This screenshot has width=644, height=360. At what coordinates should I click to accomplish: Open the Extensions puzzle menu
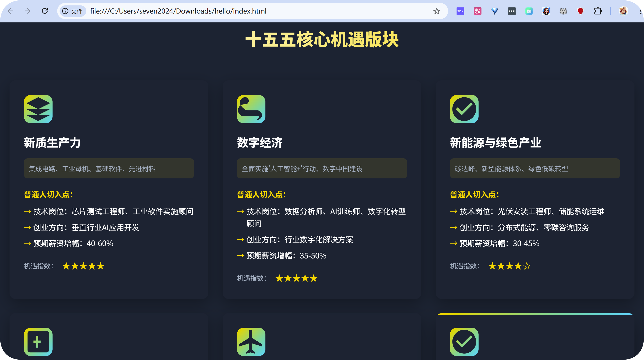click(x=598, y=11)
